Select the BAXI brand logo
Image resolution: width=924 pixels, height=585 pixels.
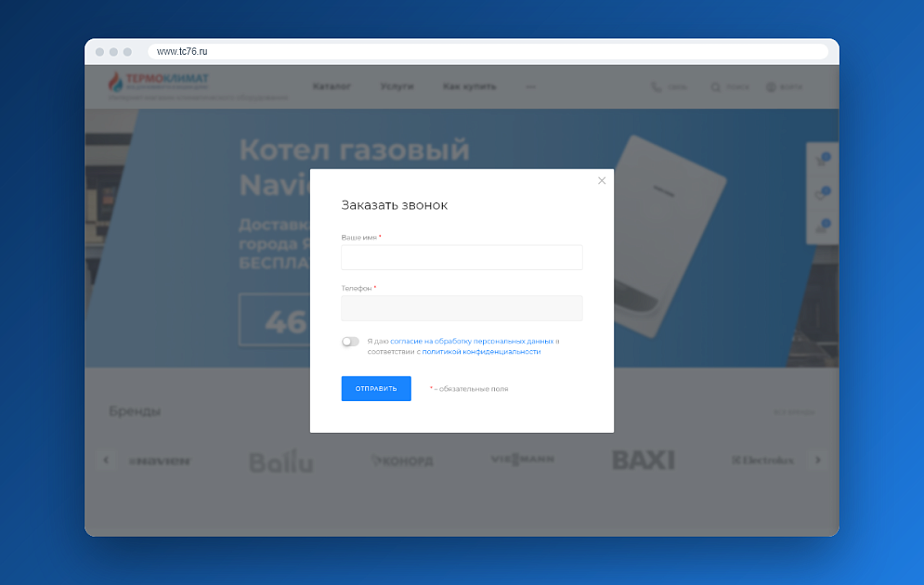click(644, 460)
